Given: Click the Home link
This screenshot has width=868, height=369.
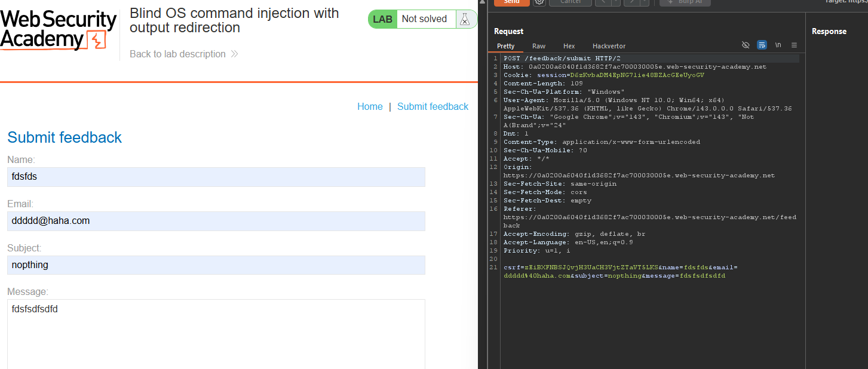Looking at the screenshot, I should (x=370, y=106).
